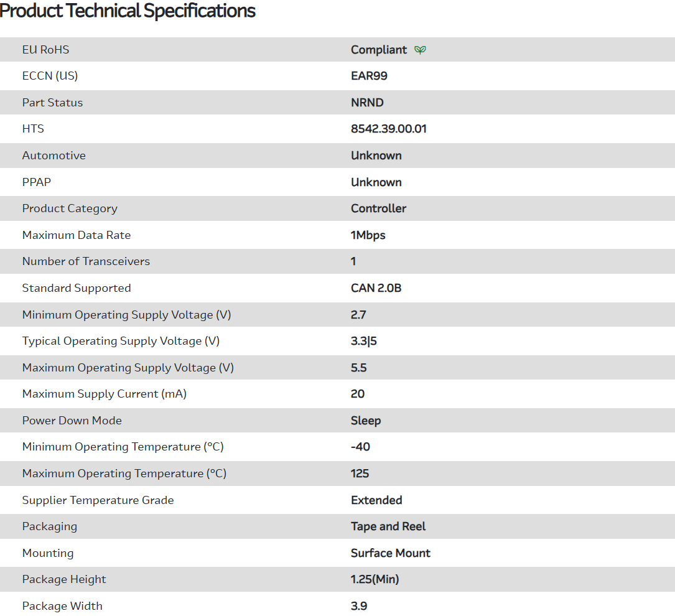Screen dimensions: 675x616
Task: Click the Number of Transceivers label
Action: (86, 261)
